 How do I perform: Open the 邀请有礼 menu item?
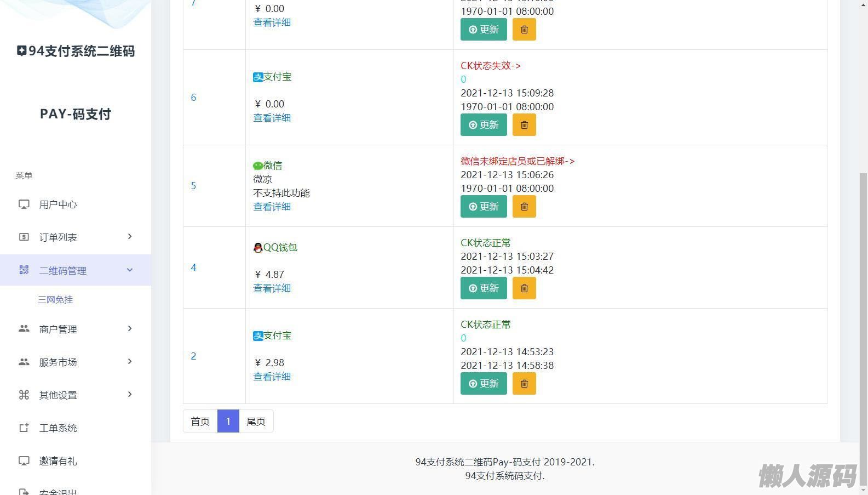coord(58,461)
